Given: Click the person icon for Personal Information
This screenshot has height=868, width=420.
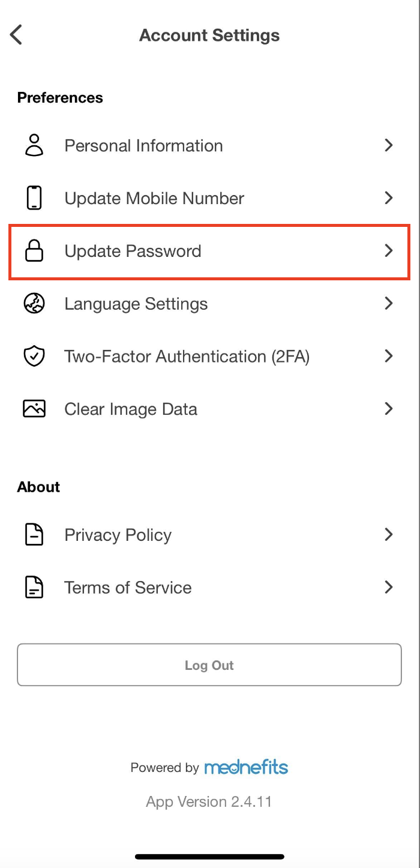Looking at the screenshot, I should pos(34,145).
